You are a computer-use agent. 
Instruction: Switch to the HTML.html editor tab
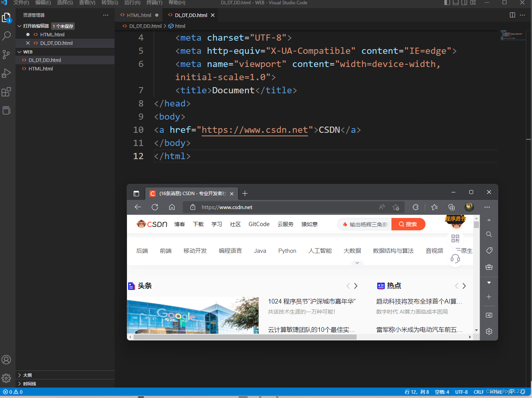coord(139,15)
